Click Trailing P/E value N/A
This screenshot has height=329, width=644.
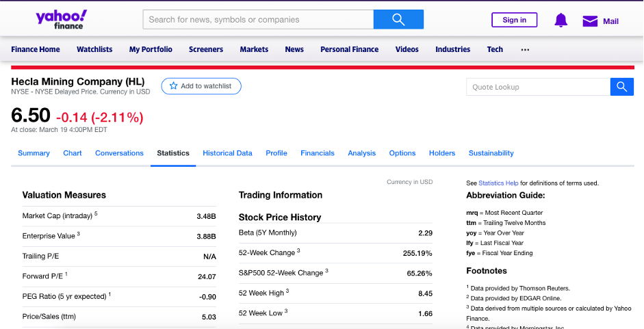click(209, 256)
